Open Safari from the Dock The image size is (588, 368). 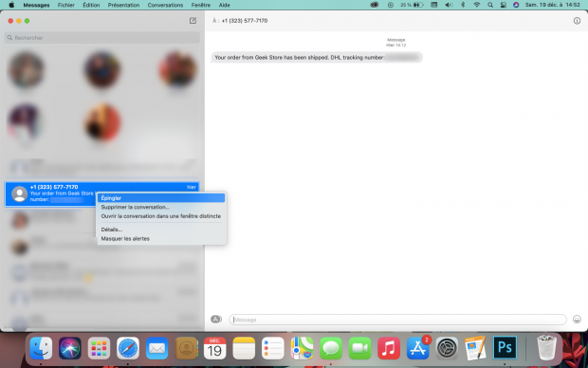128,348
